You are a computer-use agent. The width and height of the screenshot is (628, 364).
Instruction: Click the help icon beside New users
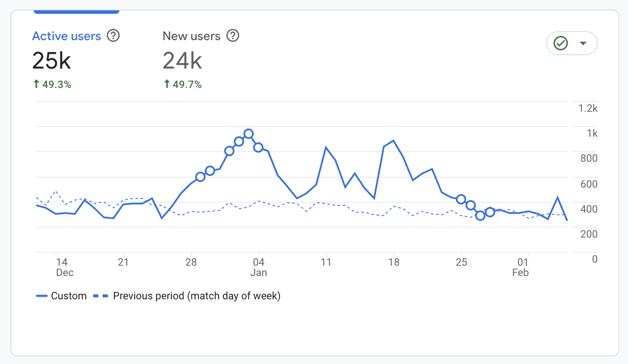[233, 36]
